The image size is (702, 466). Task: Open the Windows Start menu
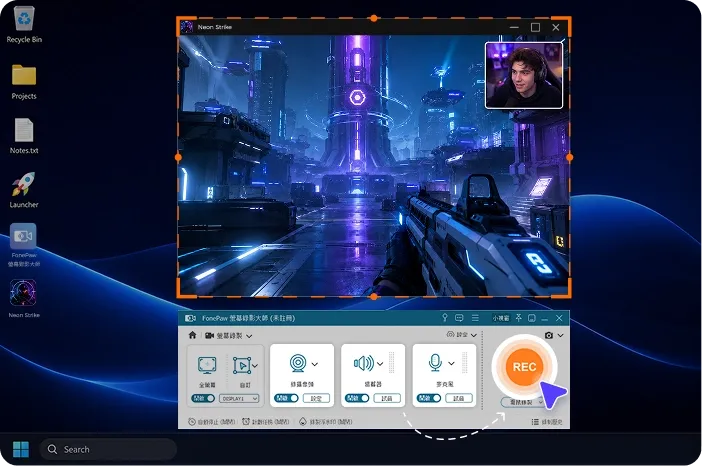tap(21, 449)
